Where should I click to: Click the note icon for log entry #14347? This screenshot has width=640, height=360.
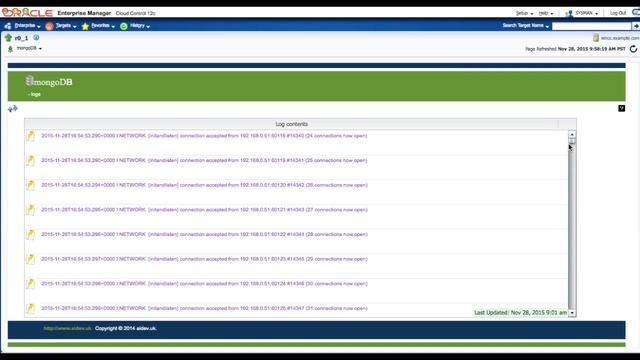click(x=31, y=309)
